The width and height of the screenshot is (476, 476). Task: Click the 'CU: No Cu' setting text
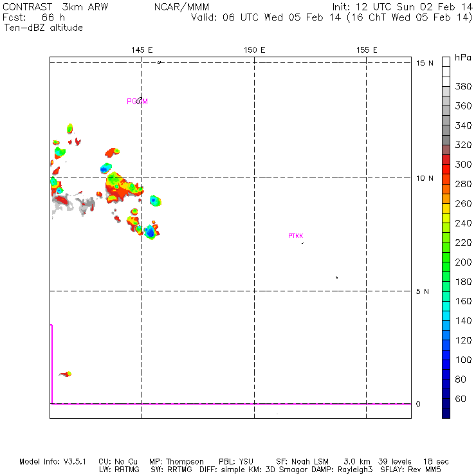coord(118,462)
